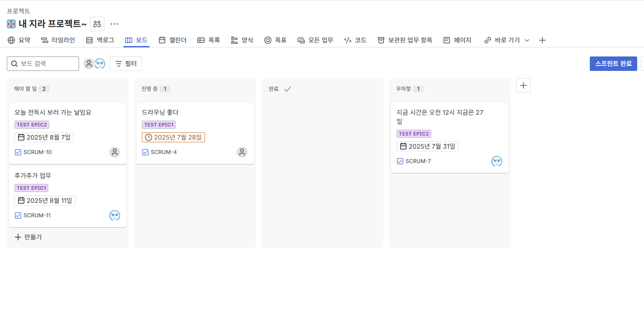Filter board by the blue avatar toggle
This screenshot has width=644, height=323.
tap(100, 64)
